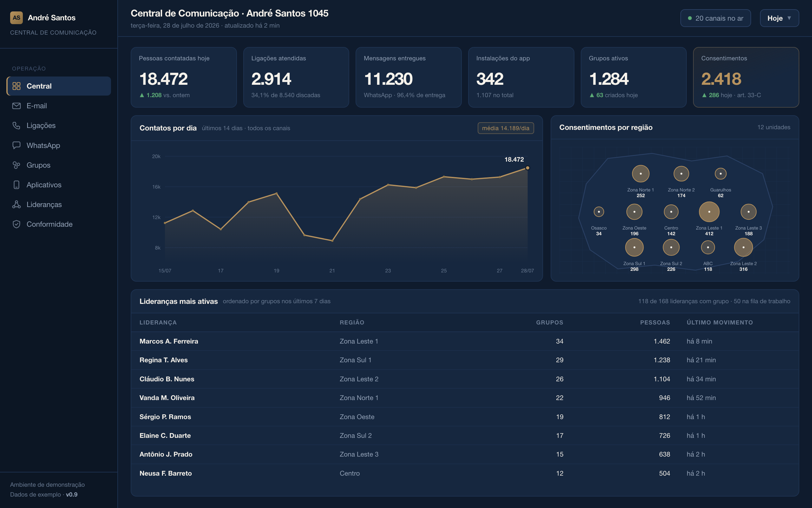Click the Centro map bubble

671,212
